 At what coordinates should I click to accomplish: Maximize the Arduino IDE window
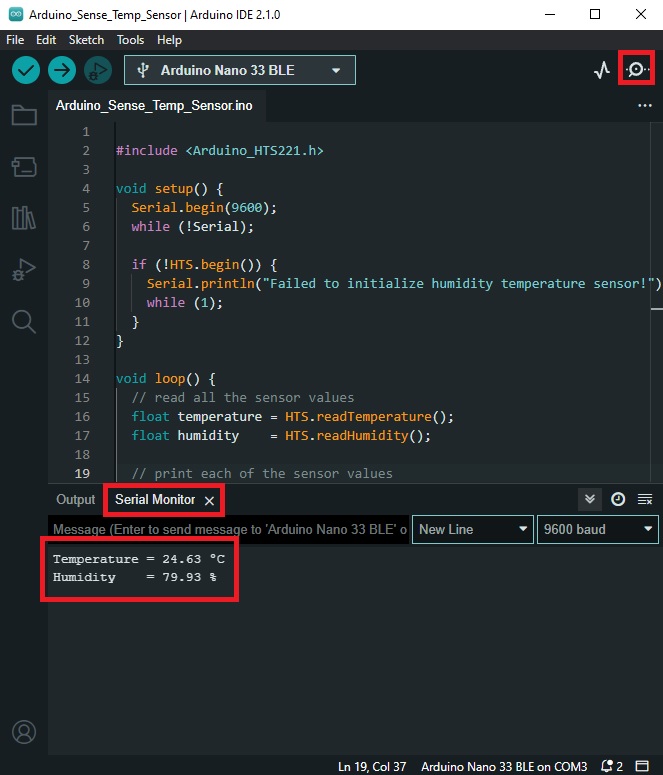point(595,14)
